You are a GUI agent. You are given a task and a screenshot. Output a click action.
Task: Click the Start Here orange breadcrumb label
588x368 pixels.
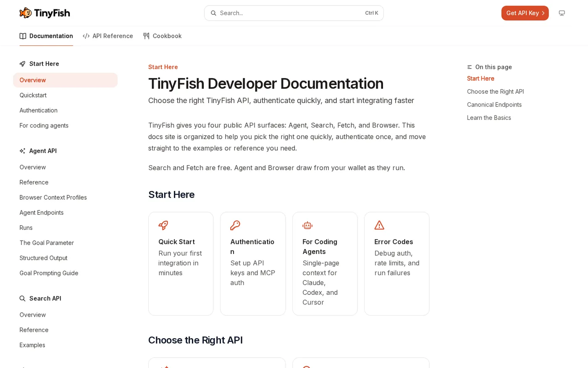pos(163,67)
